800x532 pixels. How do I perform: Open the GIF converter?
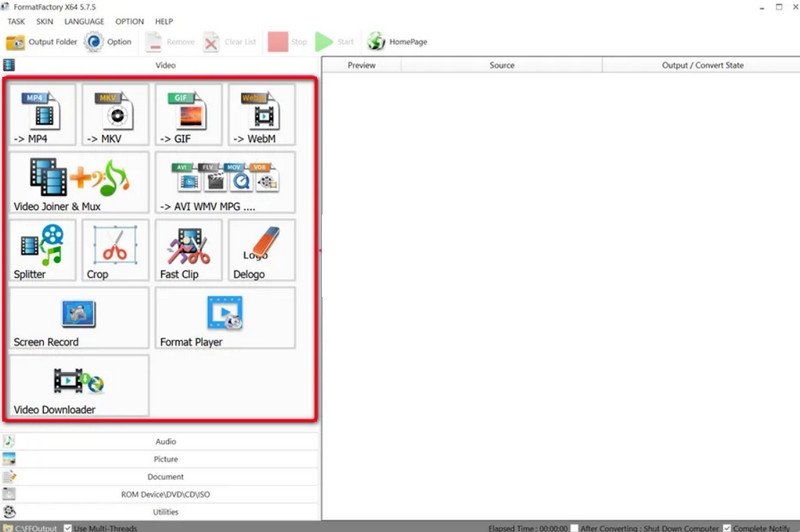[x=188, y=115]
